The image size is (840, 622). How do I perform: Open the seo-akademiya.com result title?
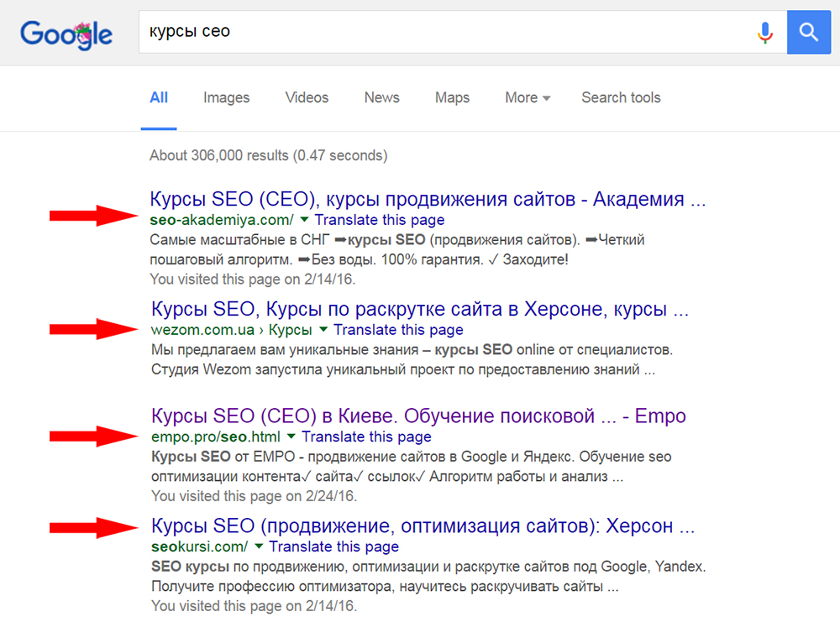point(428,200)
